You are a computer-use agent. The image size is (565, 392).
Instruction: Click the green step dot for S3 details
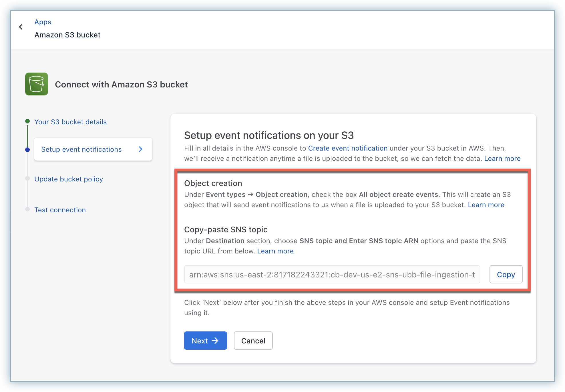click(27, 121)
